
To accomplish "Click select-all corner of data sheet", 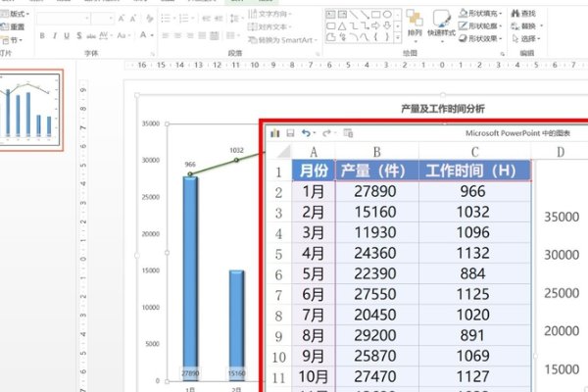I will (284, 151).
